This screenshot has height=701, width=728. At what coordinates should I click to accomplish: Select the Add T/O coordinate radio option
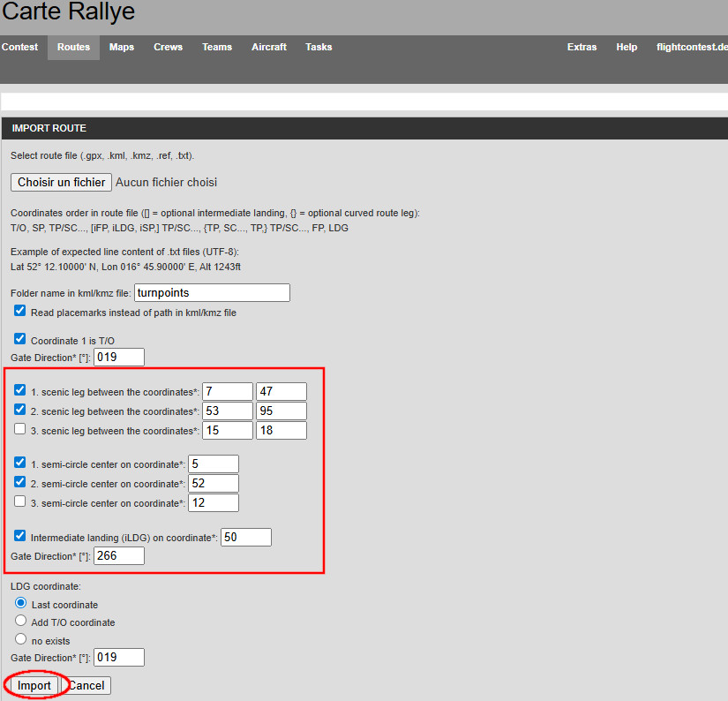(x=21, y=621)
